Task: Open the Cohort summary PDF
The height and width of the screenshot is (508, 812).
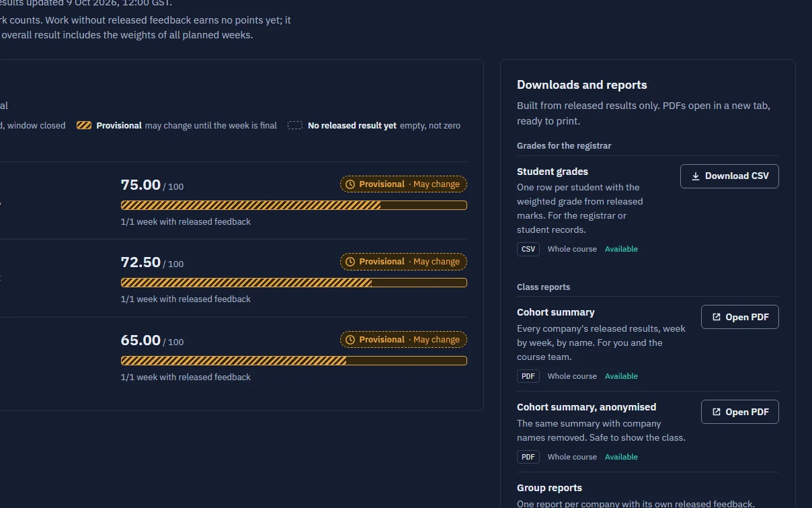Action: [x=739, y=317]
